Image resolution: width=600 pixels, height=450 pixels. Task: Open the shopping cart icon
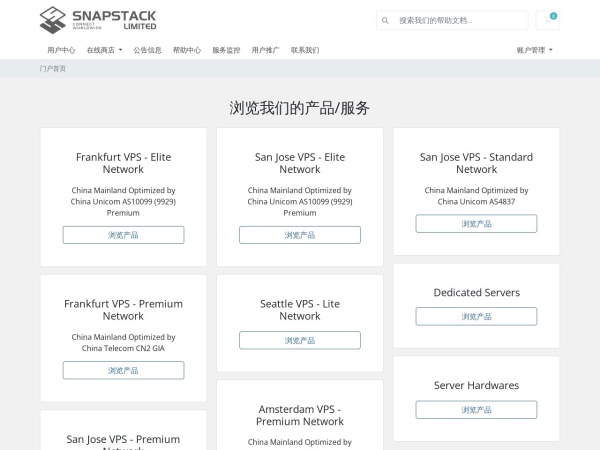pyautogui.click(x=549, y=20)
